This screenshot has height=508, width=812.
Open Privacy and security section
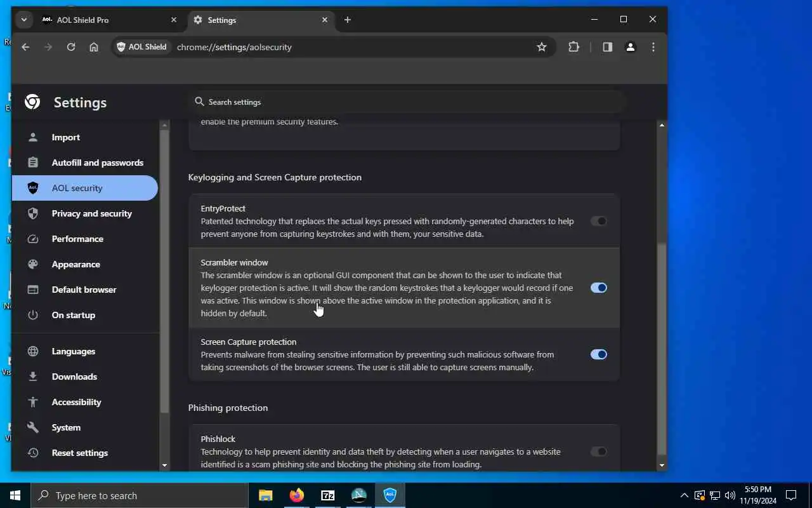pos(85,213)
